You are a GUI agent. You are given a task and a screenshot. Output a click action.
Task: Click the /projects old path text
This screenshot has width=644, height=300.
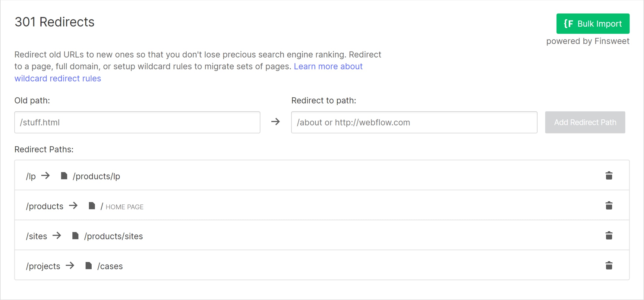pos(43,266)
